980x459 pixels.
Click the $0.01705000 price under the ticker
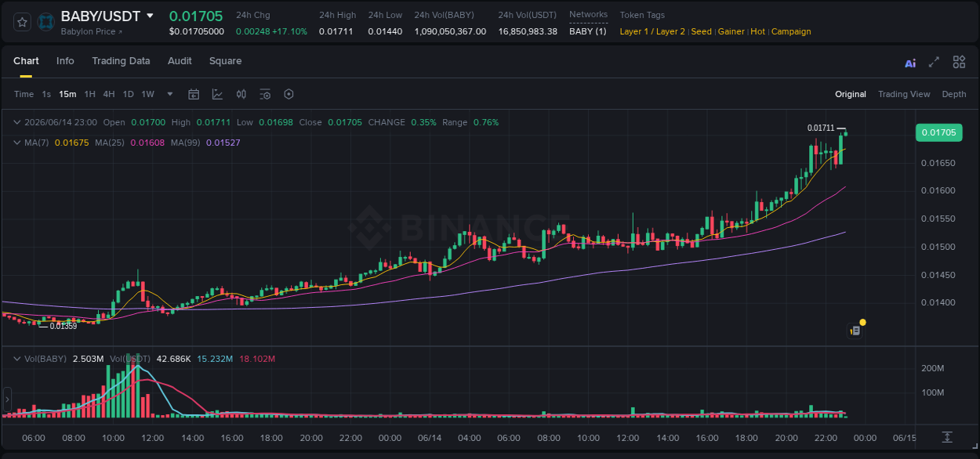[196, 31]
